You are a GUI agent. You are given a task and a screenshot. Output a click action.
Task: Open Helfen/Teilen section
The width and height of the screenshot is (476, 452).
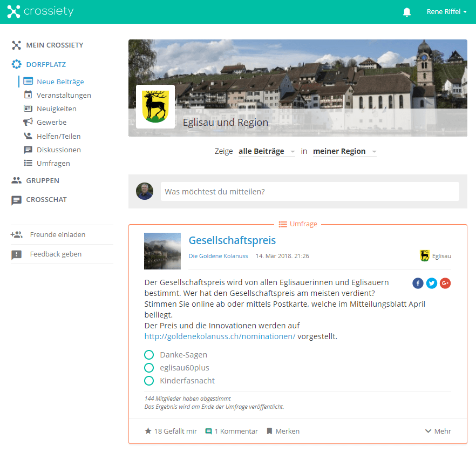tap(59, 136)
